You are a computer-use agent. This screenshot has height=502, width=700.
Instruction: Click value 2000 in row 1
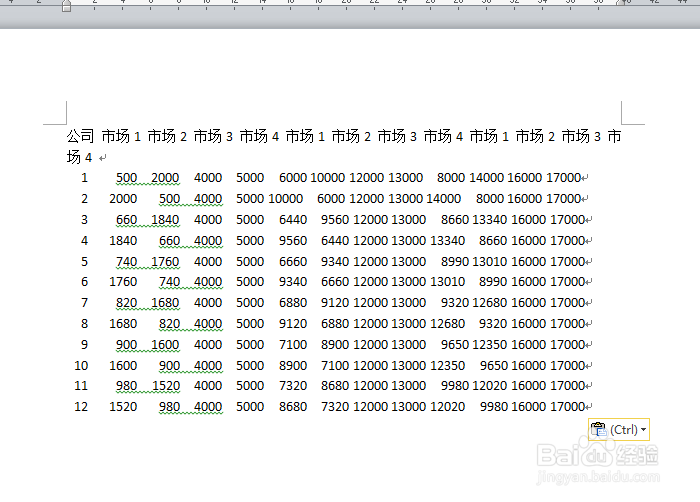pos(165,178)
